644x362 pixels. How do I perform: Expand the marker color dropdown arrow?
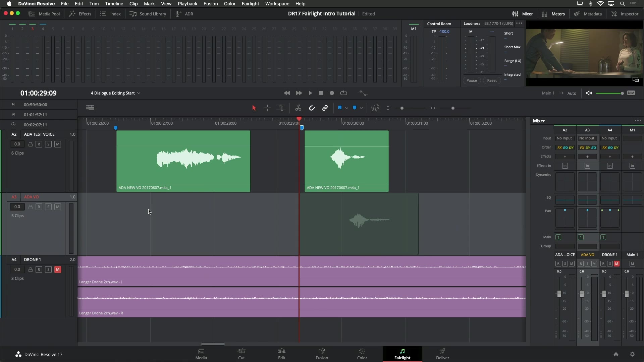pos(361,108)
